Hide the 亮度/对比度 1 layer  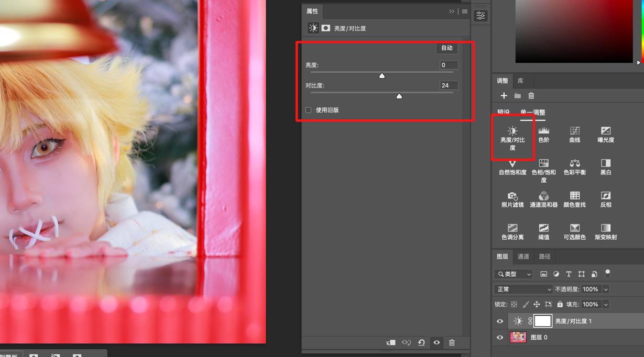[x=500, y=321]
